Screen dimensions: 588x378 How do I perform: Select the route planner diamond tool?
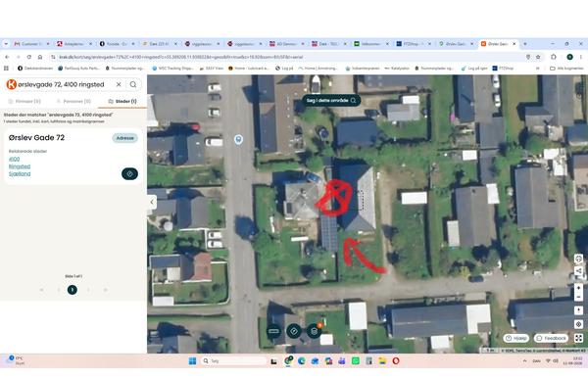click(294, 331)
